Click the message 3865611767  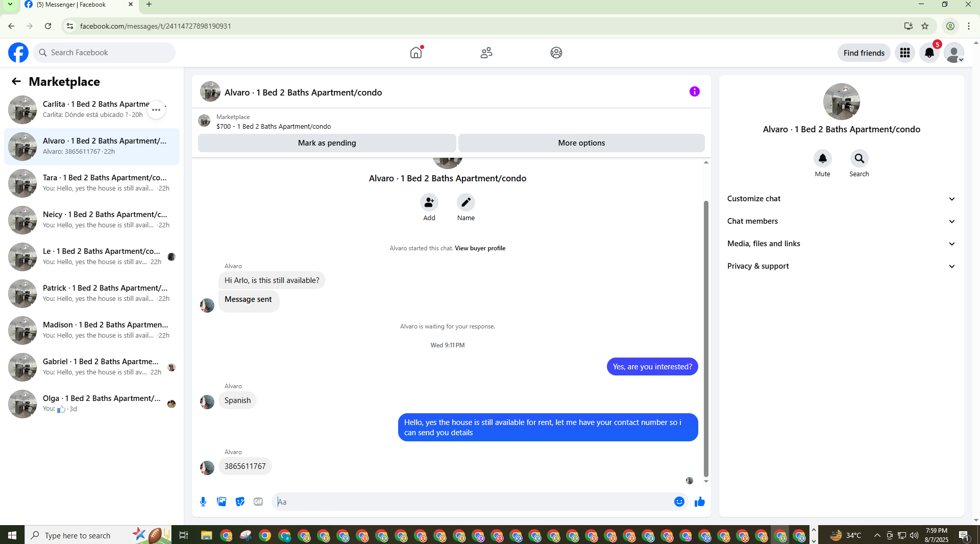pos(245,466)
